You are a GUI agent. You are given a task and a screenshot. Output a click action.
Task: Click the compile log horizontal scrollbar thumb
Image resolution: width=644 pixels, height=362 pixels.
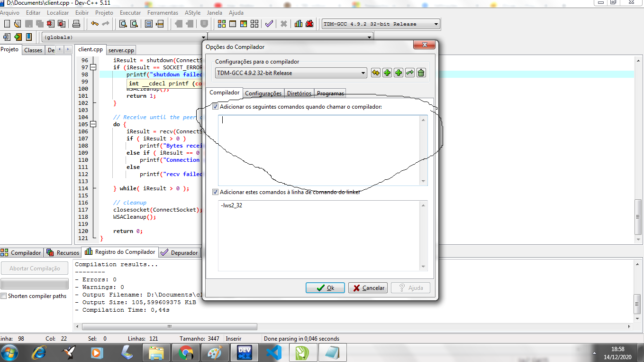click(169, 326)
